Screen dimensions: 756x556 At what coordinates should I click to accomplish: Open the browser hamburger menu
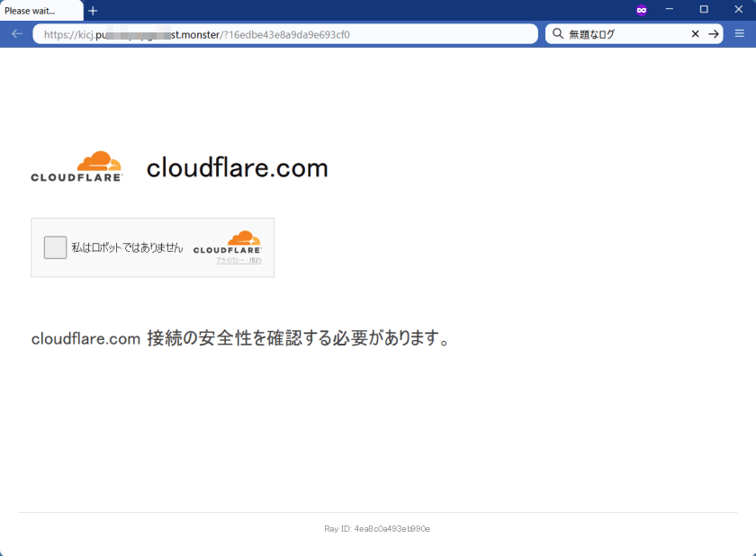(x=740, y=33)
